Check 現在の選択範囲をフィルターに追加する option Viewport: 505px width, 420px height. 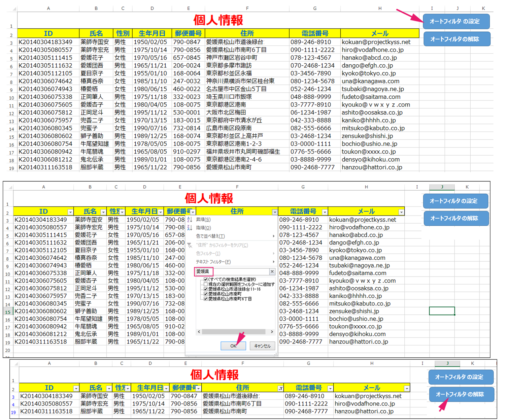(206, 284)
